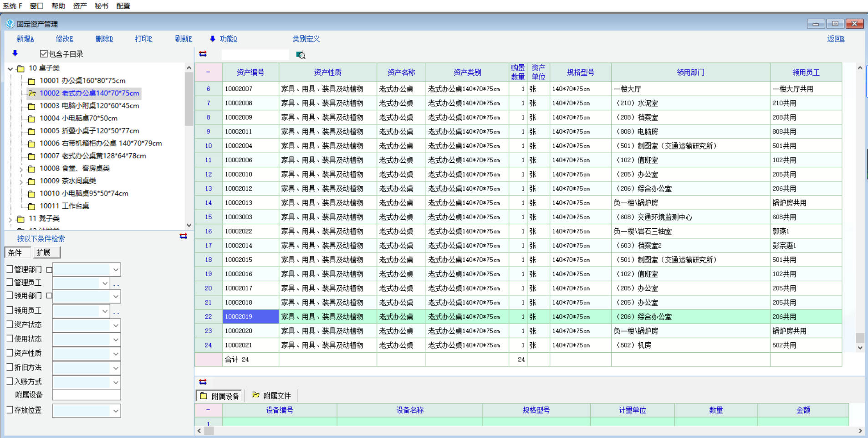Click the 固定资产管理 window title icon
The height and width of the screenshot is (438, 868).
pos(10,24)
